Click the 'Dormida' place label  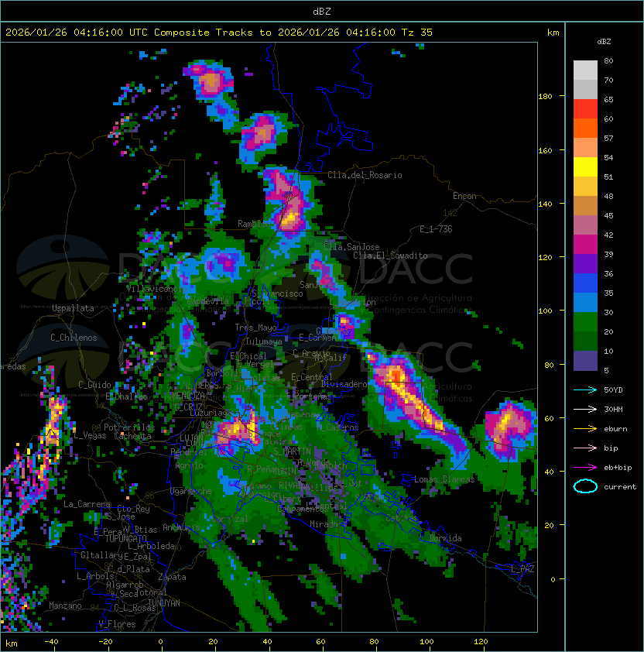pyautogui.click(x=445, y=538)
